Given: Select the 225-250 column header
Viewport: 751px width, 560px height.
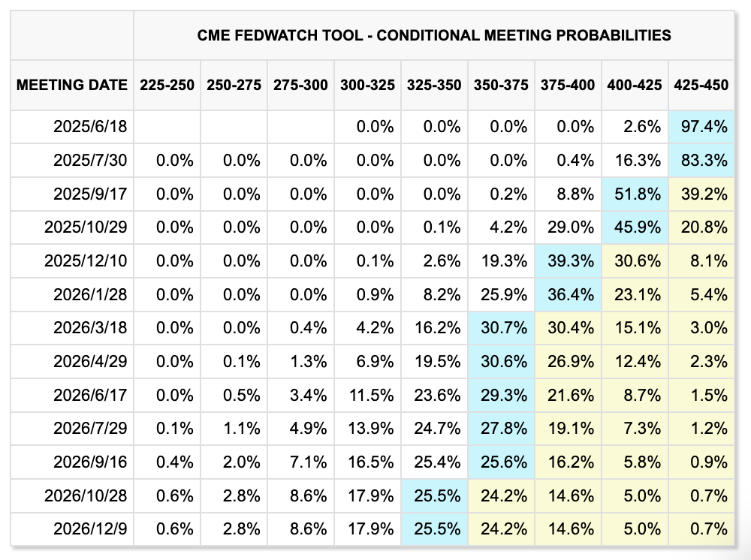Looking at the screenshot, I should point(167,85).
